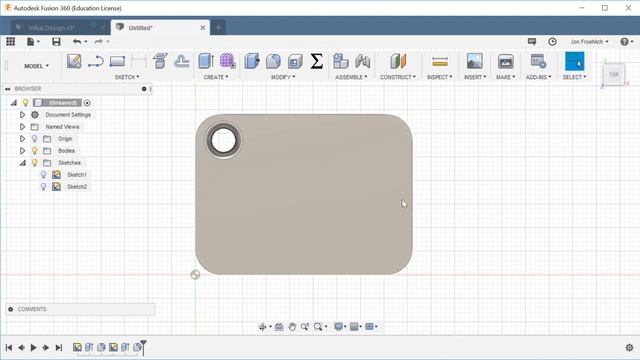Open the Change Parameters sigma tool
Image resolution: width=640 pixels, height=360 pixels.
316,61
